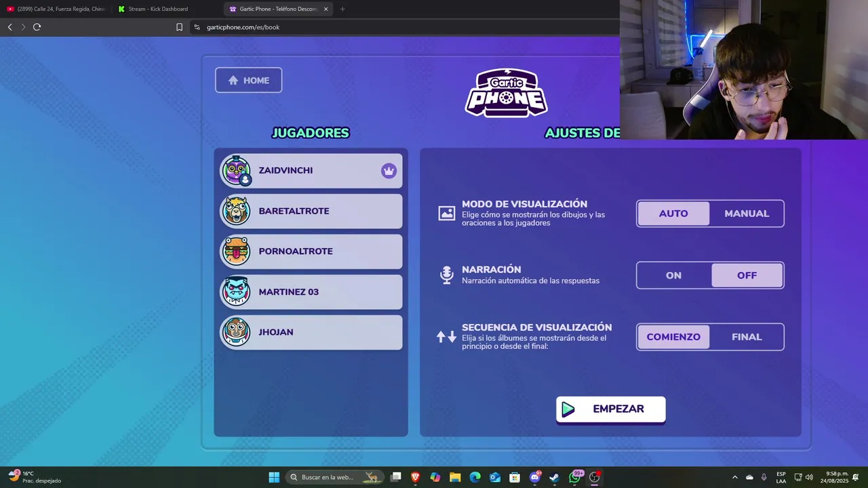Open Steam from the taskbar
The height and width of the screenshot is (488, 868).
coord(555,477)
